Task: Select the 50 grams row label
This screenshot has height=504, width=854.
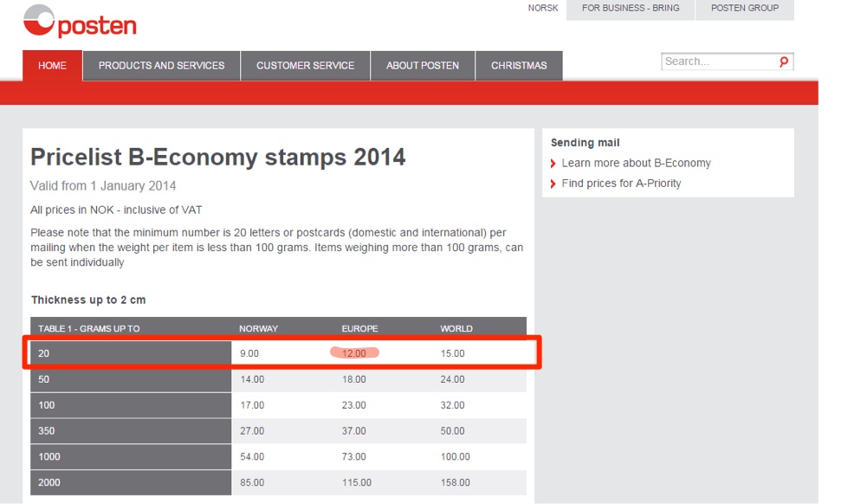Action: [x=131, y=379]
